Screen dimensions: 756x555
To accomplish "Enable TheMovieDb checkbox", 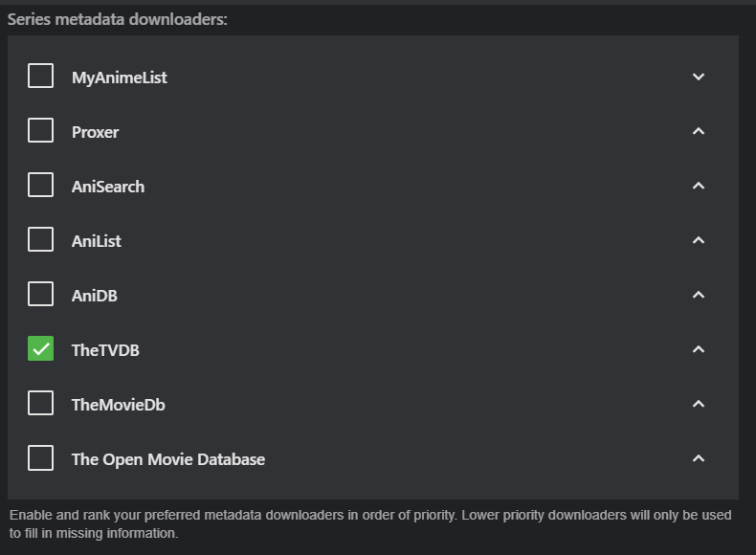I will tap(40, 404).
